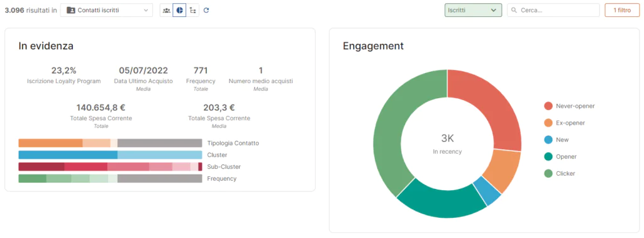The height and width of the screenshot is (238, 644).
Task: Toggle the Clicker legend entry
Action: [559, 174]
